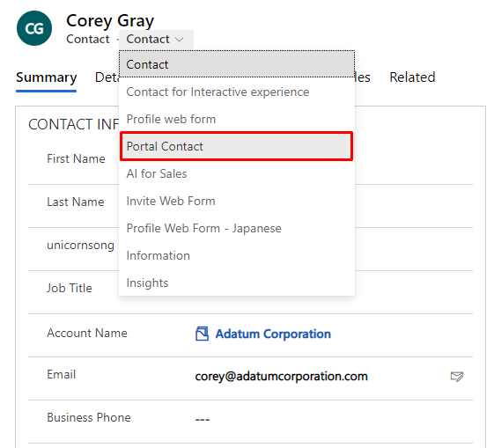This screenshot has height=448, width=494.
Task: Click the email address field value
Action: tap(281, 376)
